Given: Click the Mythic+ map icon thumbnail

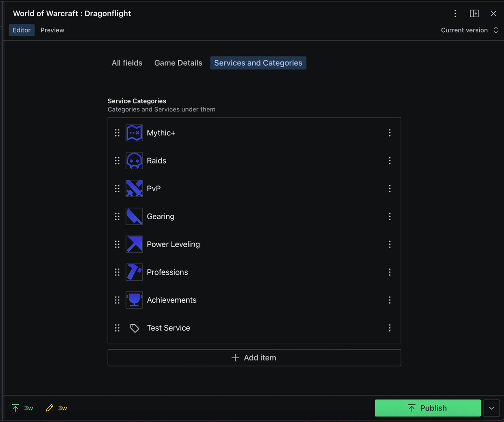Looking at the screenshot, I should [x=134, y=133].
